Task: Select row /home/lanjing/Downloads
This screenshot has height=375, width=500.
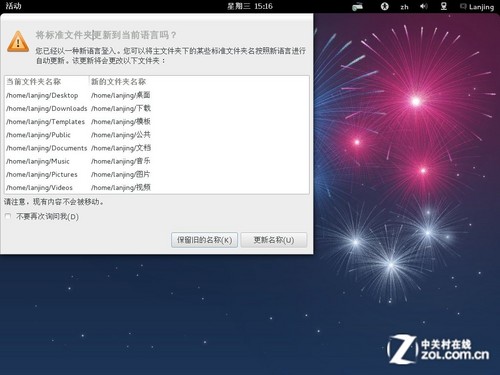Action: 157,108
